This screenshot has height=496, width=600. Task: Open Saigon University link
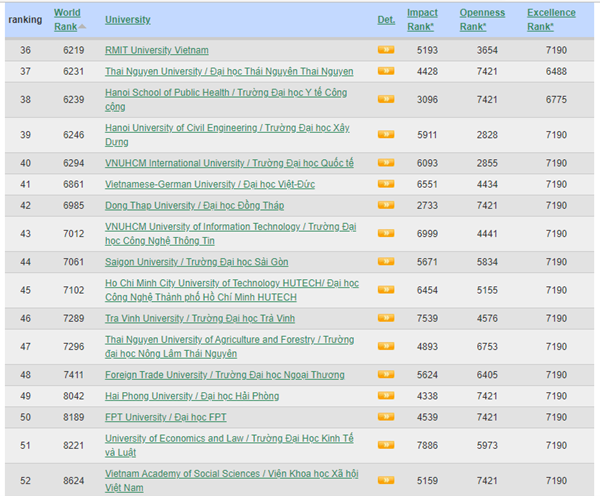pos(197,262)
